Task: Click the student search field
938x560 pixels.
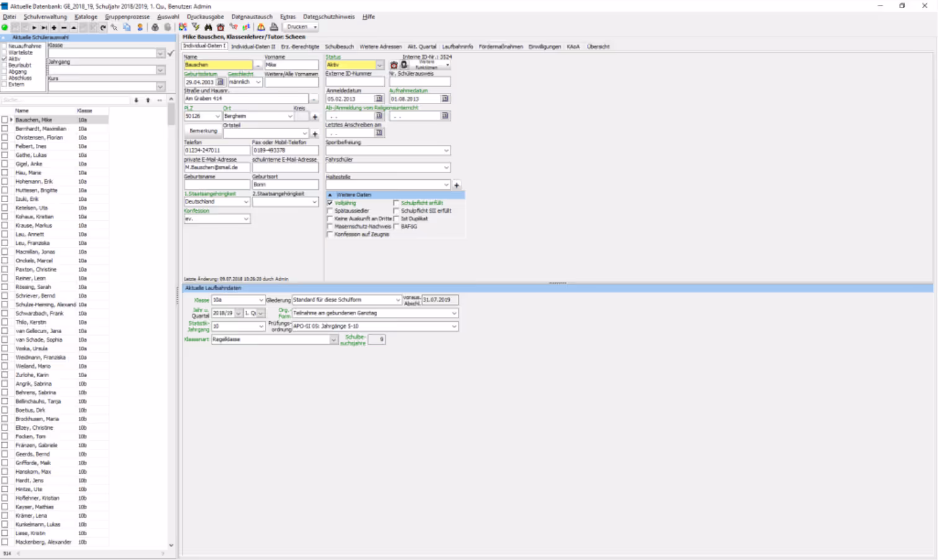Action: coord(65,100)
